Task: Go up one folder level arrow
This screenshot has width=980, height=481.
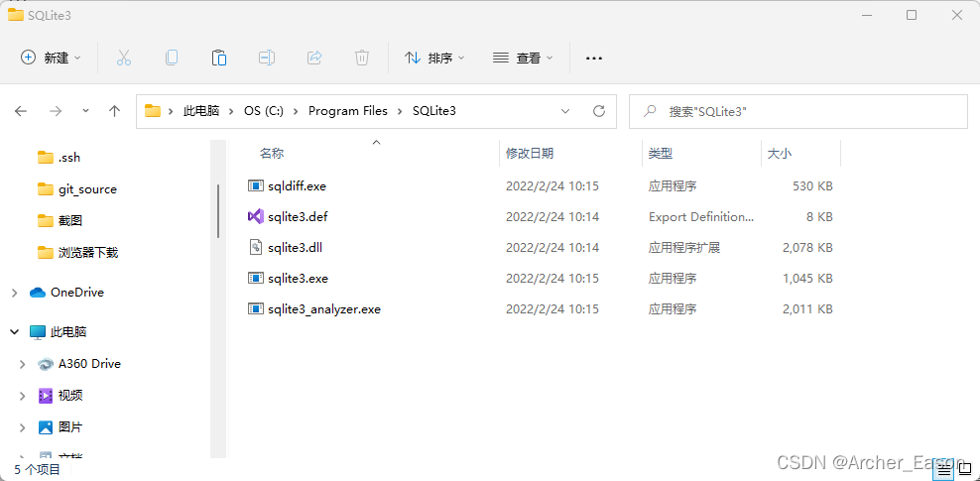Action: tap(114, 111)
